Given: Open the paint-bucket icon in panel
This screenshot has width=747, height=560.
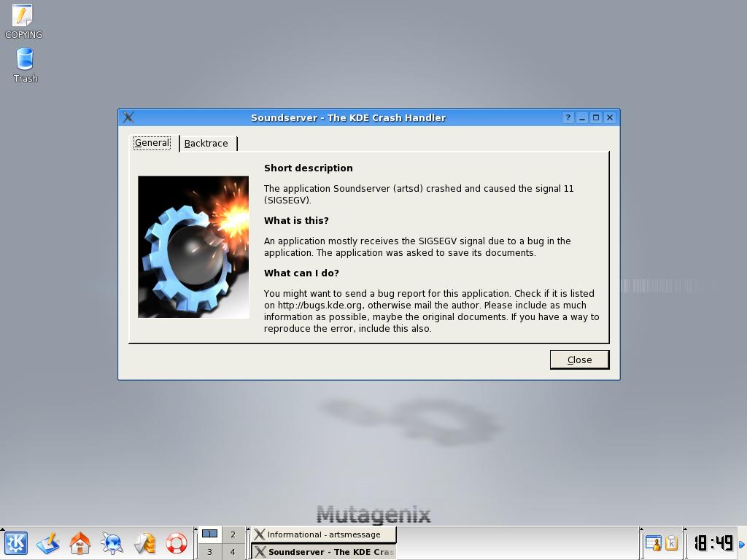Looking at the screenshot, I should pyautogui.click(x=144, y=542).
